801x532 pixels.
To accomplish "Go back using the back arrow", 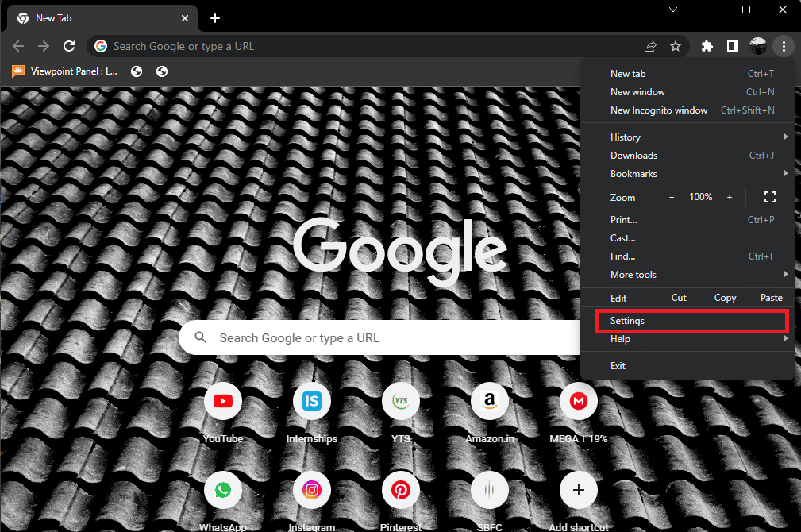I will (x=18, y=47).
